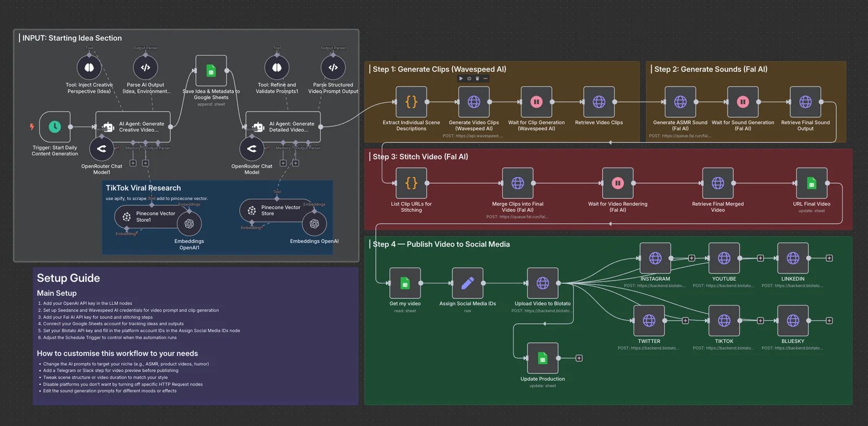This screenshot has height=426, width=868.
Task: Select the OpenRouter Chat Model1 node
Action: pyautogui.click(x=101, y=149)
